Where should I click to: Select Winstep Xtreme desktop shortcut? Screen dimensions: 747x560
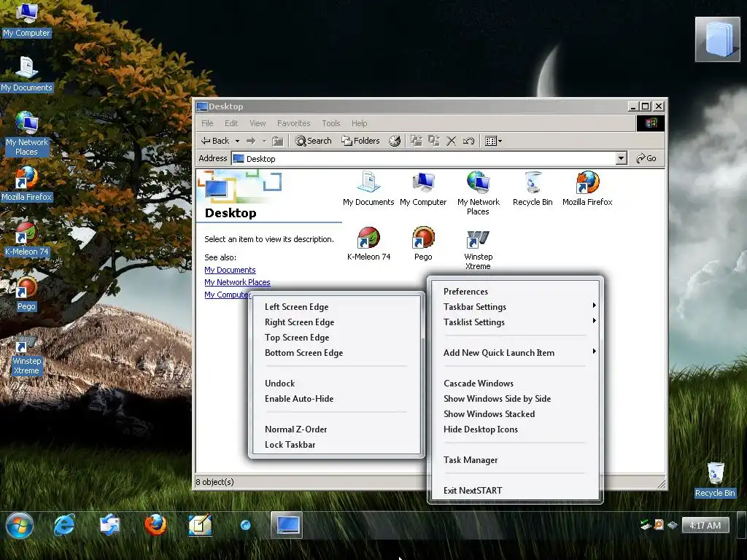tap(27, 355)
